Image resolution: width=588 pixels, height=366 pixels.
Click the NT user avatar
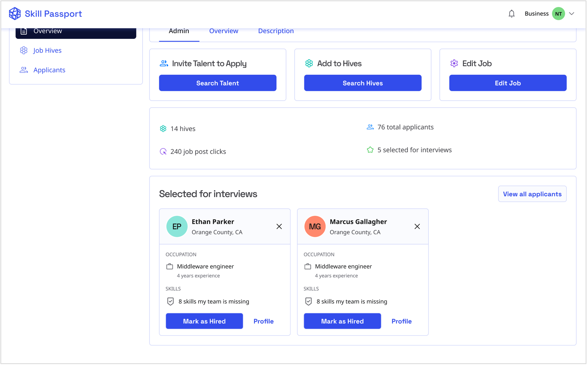pos(558,13)
